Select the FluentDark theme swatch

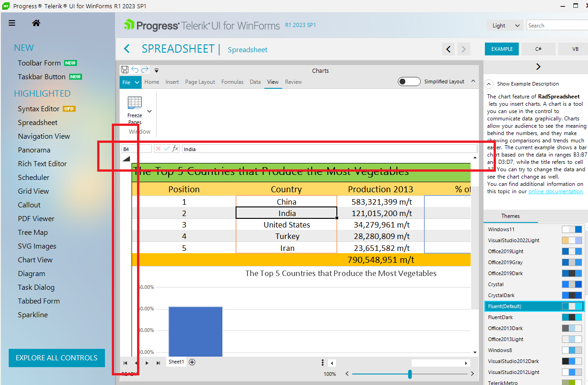[x=572, y=317]
